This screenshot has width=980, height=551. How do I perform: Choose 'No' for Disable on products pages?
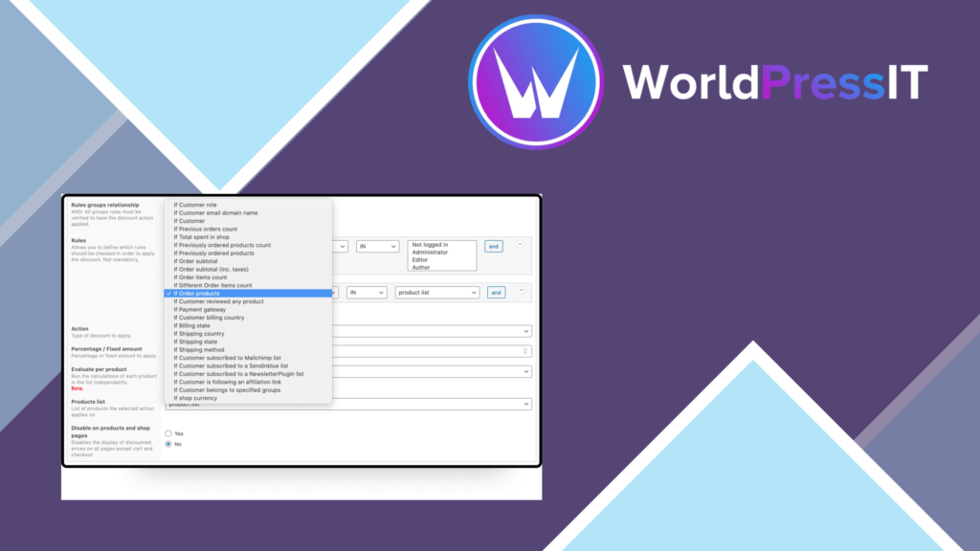168,444
